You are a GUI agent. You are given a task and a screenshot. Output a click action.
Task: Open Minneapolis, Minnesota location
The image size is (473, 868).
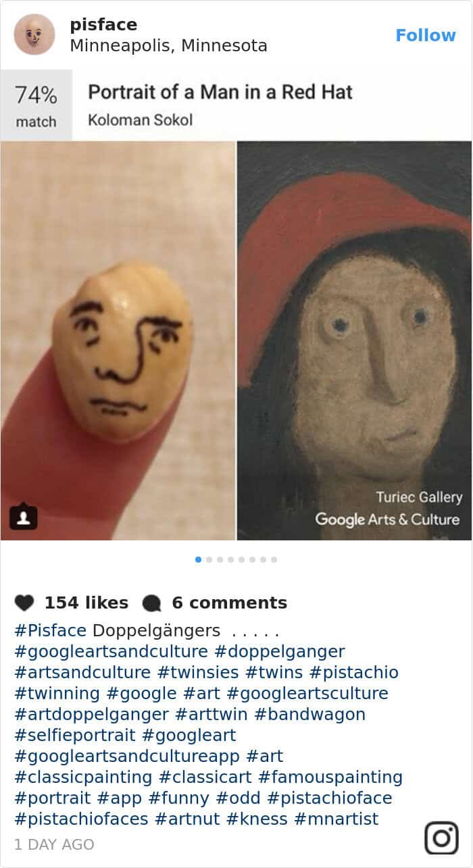coord(168,46)
